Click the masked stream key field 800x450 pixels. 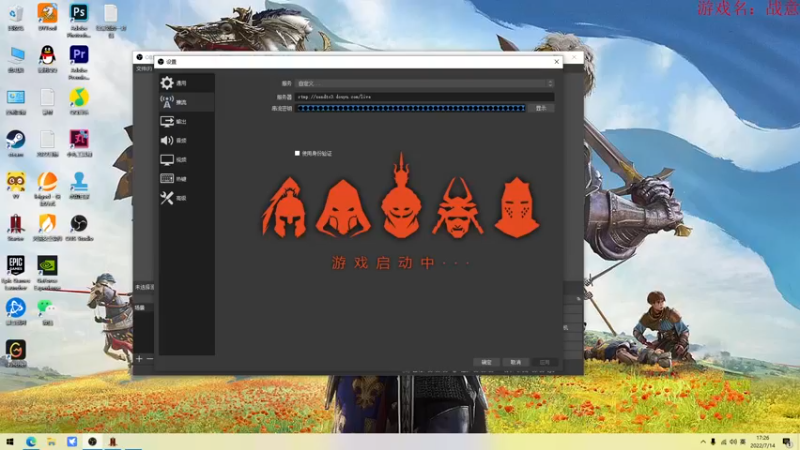point(411,108)
